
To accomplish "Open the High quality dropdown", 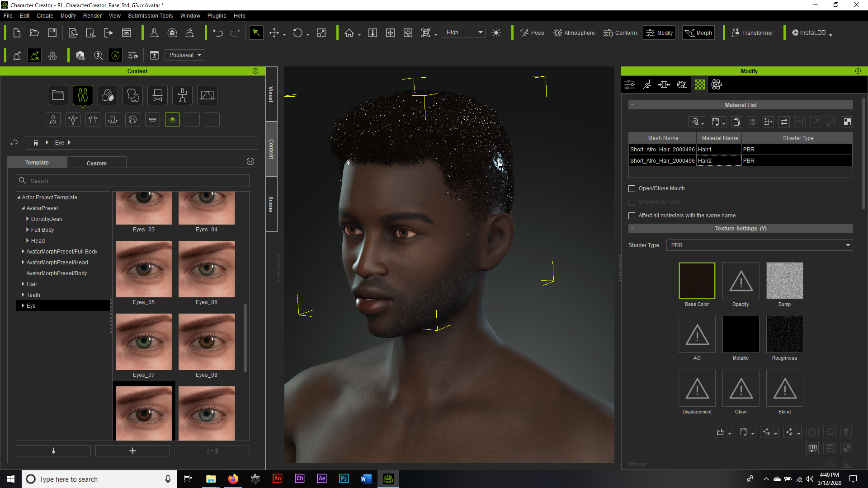I will pyautogui.click(x=463, y=33).
